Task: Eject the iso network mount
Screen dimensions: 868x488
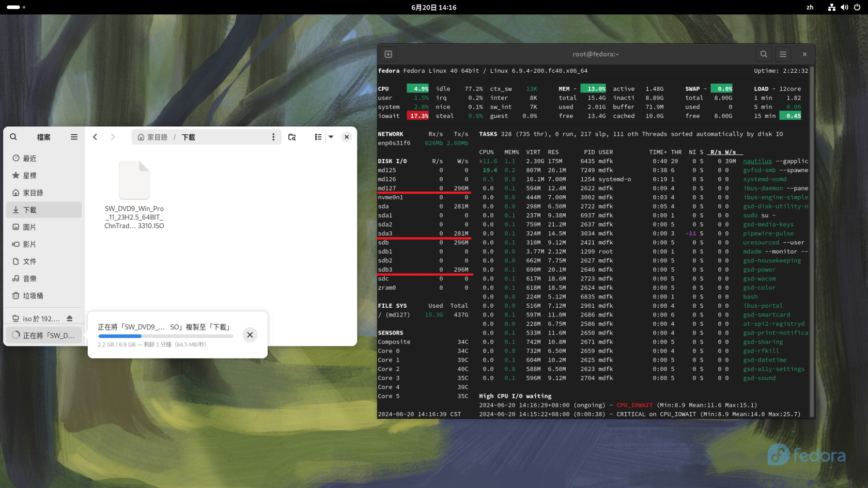Action: click(x=70, y=319)
